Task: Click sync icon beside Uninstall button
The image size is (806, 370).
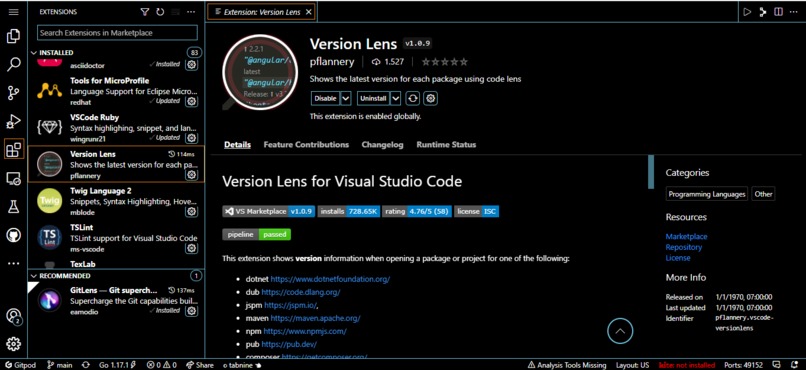Action: click(412, 98)
